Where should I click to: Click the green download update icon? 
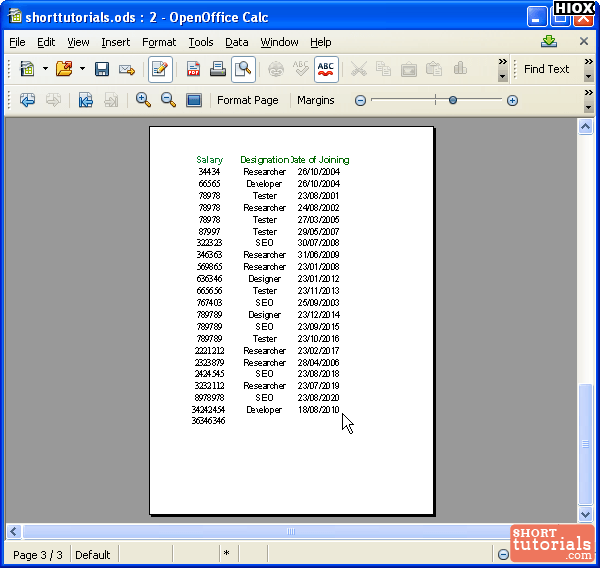pos(549,41)
